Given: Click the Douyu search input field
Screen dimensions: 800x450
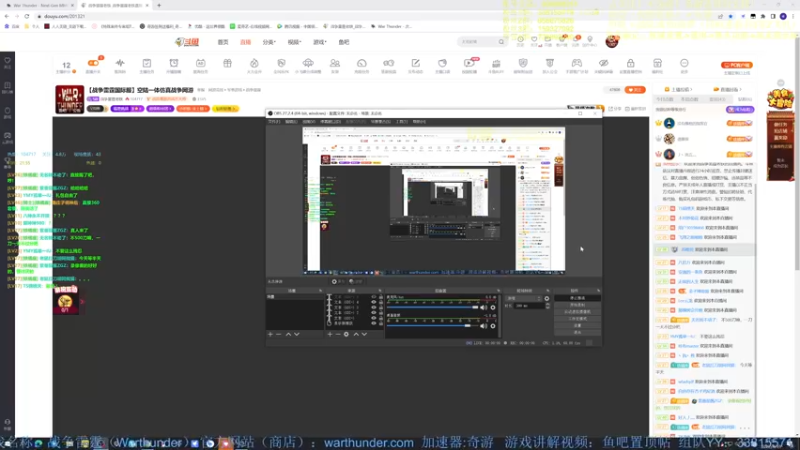Looking at the screenshot, I should (478, 42).
